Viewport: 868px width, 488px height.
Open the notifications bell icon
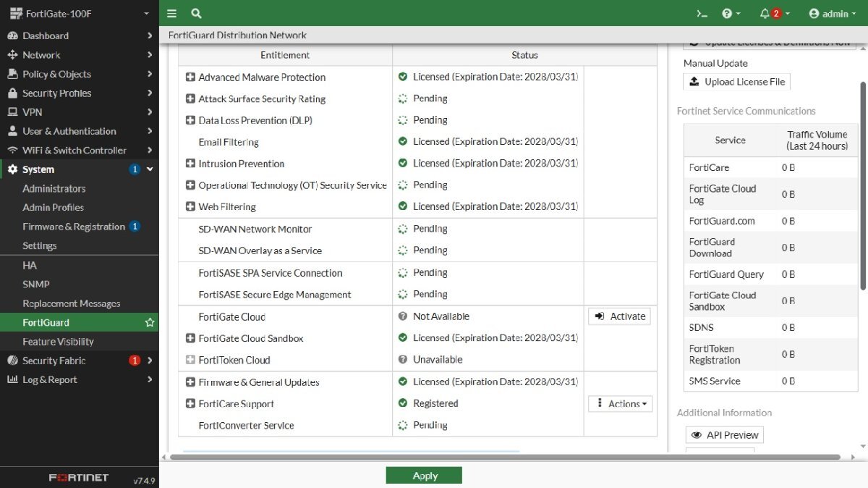[x=775, y=13]
